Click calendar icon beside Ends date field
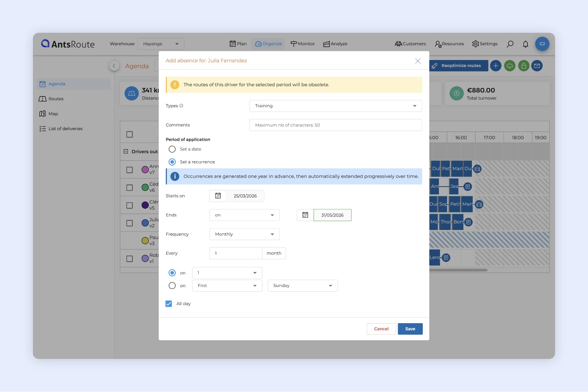588x392 pixels. [x=305, y=215]
